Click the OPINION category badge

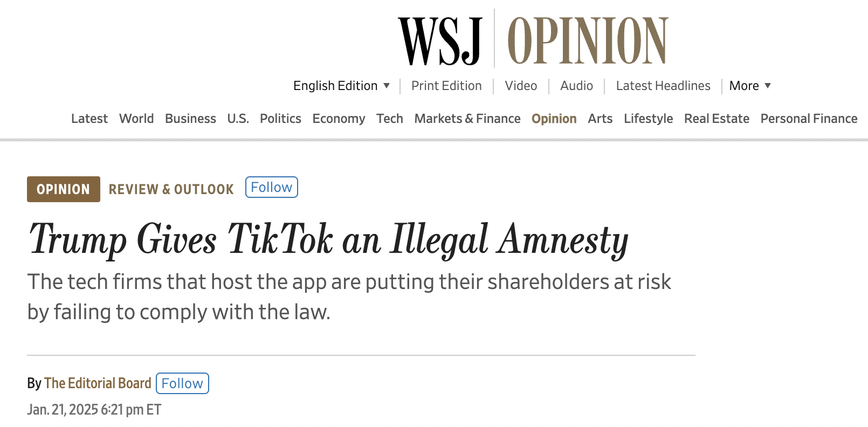[x=63, y=189]
